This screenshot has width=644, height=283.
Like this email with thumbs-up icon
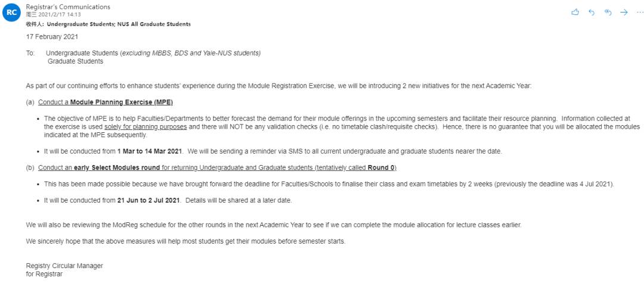click(x=575, y=12)
